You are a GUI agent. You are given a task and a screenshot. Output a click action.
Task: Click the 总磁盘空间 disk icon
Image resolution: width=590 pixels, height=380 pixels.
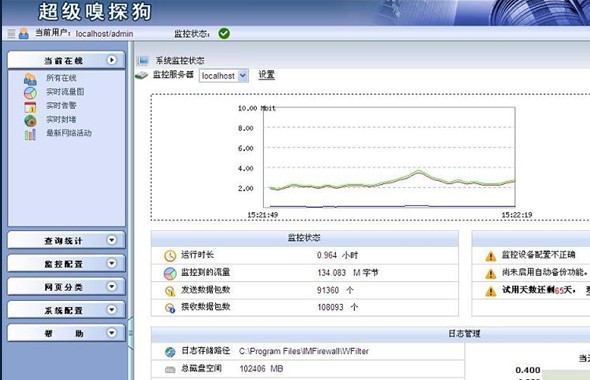pyautogui.click(x=170, y=369)
